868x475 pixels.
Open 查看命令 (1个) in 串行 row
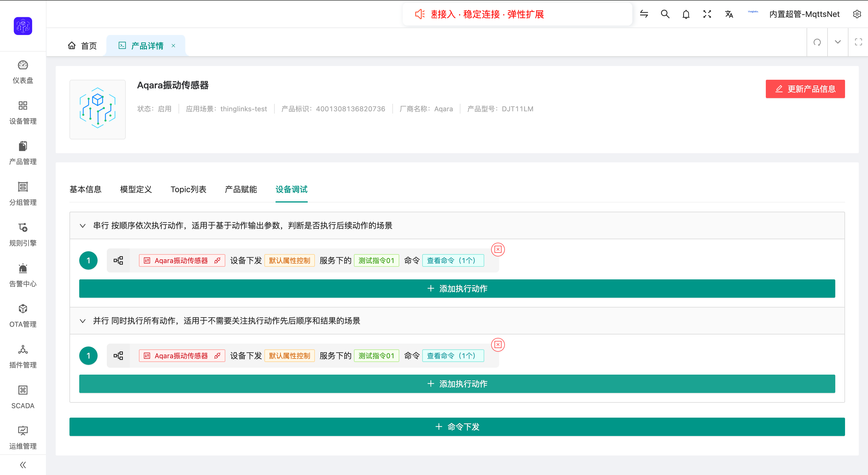[453, 260]
